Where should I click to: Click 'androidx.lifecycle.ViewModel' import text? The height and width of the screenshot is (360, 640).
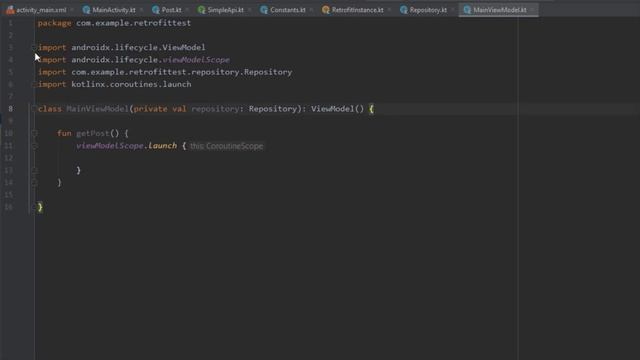(x=138, y=47)
